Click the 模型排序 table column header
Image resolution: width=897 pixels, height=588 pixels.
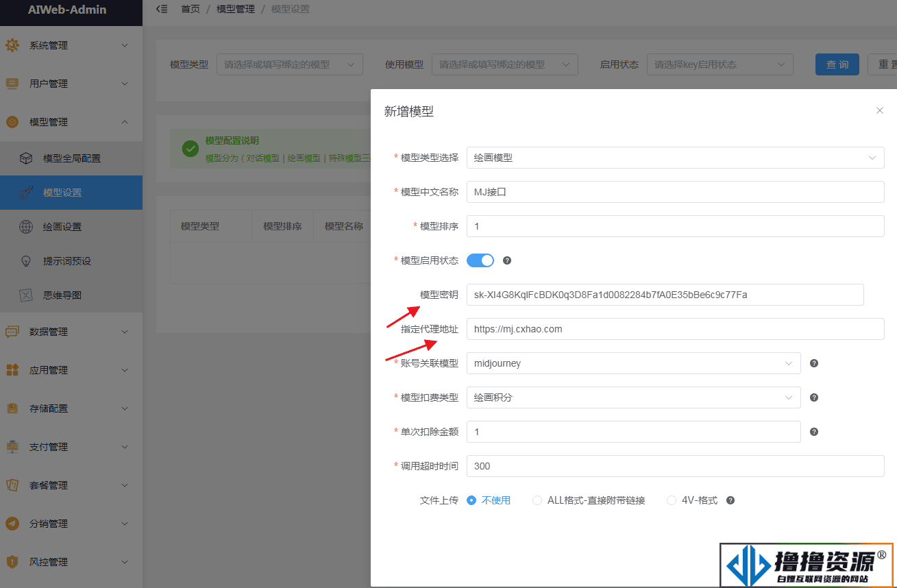click(282, 226)
